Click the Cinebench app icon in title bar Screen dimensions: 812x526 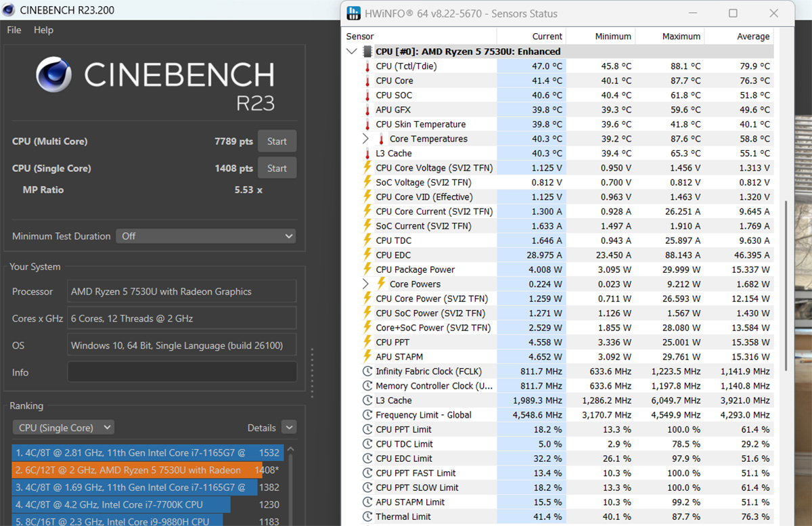(x=9, y=10)
